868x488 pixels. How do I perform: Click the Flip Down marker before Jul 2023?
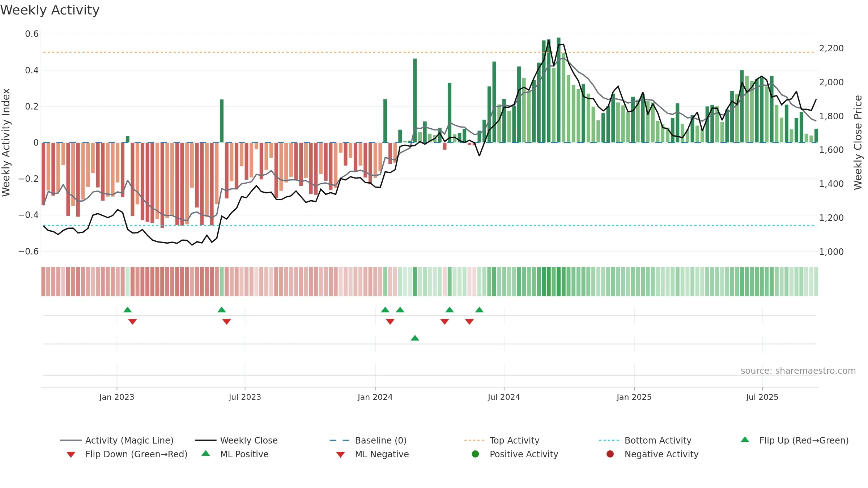click(227, 322)
